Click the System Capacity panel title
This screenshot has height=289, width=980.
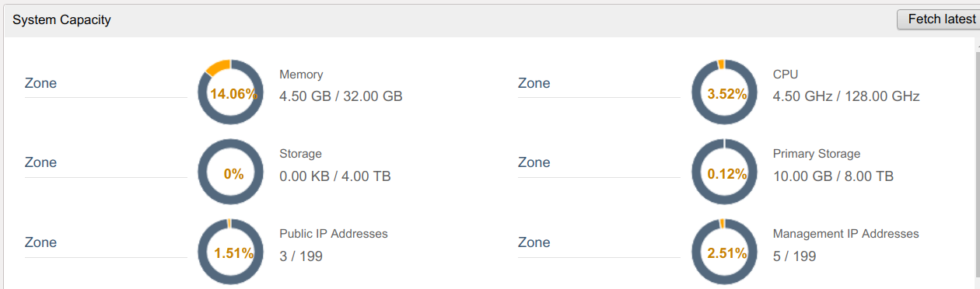61,19
